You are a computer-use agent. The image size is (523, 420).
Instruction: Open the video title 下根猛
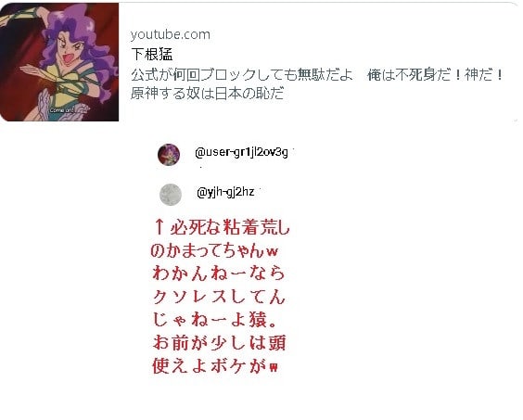(152, 55)
